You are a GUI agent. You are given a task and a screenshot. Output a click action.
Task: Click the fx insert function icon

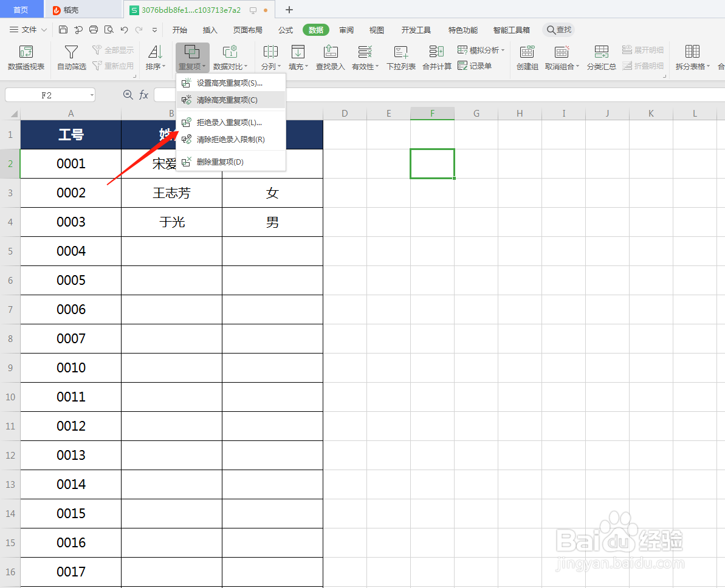143,95
